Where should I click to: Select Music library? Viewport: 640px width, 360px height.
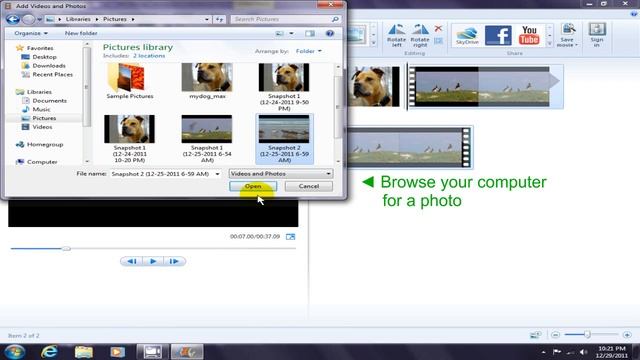41,109
